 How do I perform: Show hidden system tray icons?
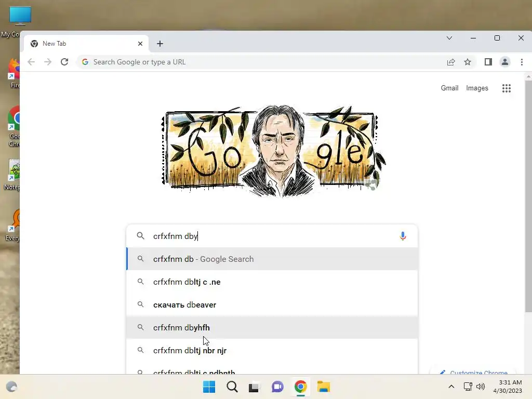pos(451,387)
